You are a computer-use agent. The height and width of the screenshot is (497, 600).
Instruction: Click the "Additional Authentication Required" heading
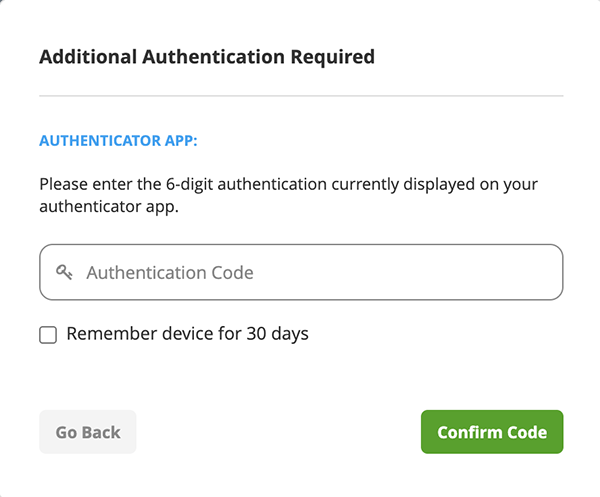(207, 57)
